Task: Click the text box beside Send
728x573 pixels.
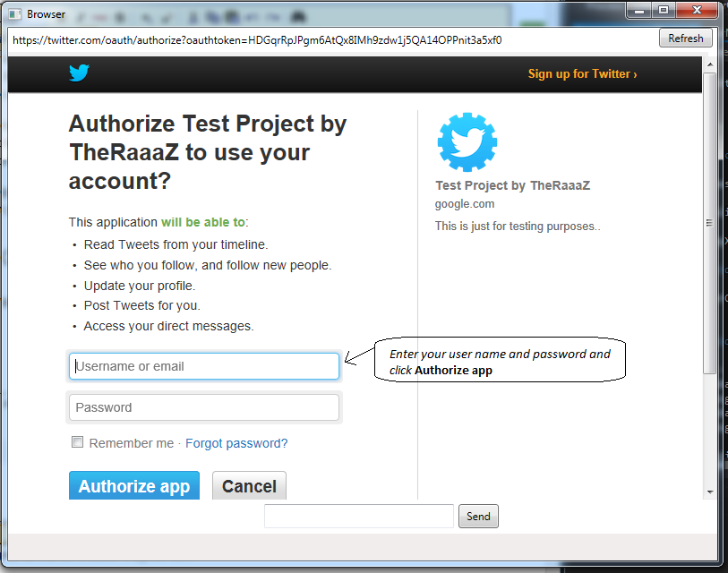Action: (359, 517)
